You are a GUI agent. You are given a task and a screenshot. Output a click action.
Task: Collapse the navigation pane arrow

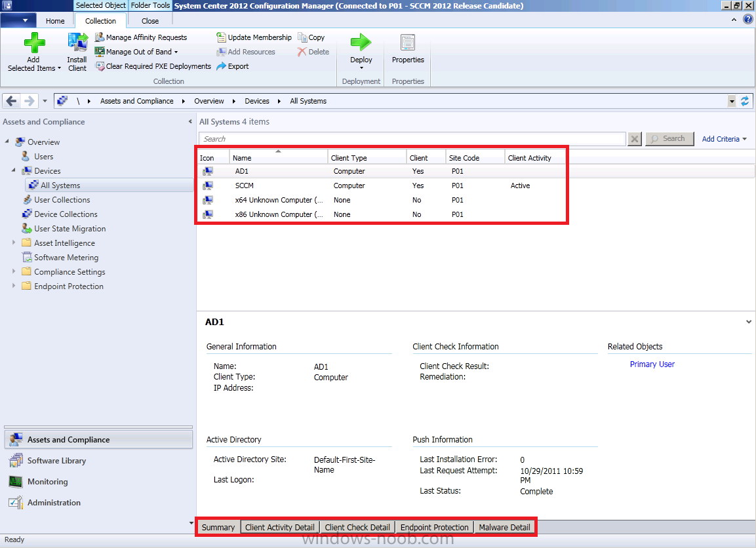tap(190, 121)
